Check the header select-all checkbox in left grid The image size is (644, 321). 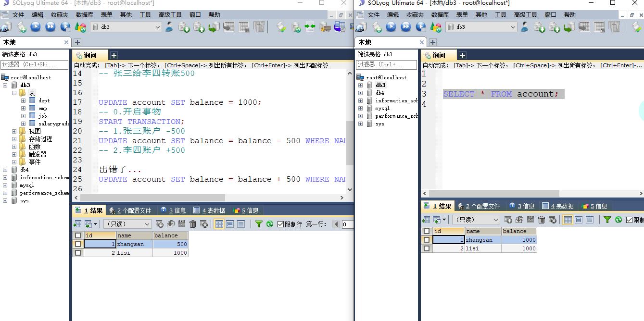tap(78, 235)
